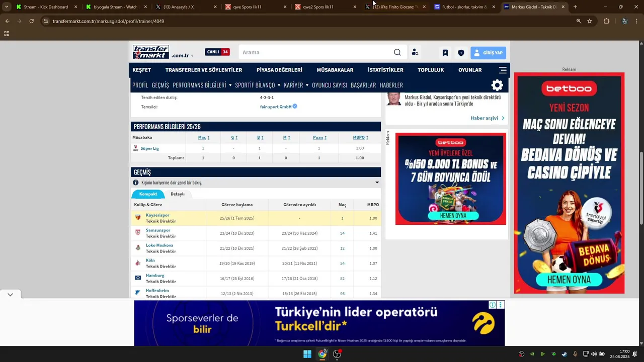Click the Samsunspor club crest
This screenshot has height=362, width=644.
[138, 233]
